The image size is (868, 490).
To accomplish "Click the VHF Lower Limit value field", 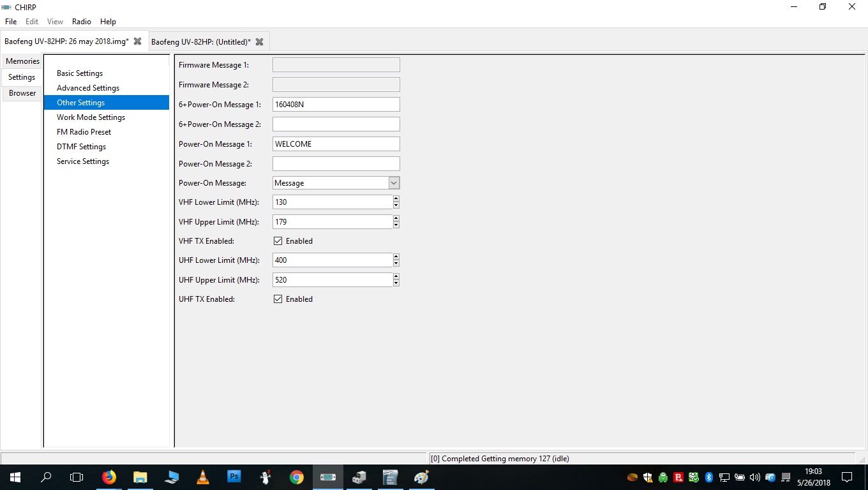I will pyautogui.click(x=332, y=202).
